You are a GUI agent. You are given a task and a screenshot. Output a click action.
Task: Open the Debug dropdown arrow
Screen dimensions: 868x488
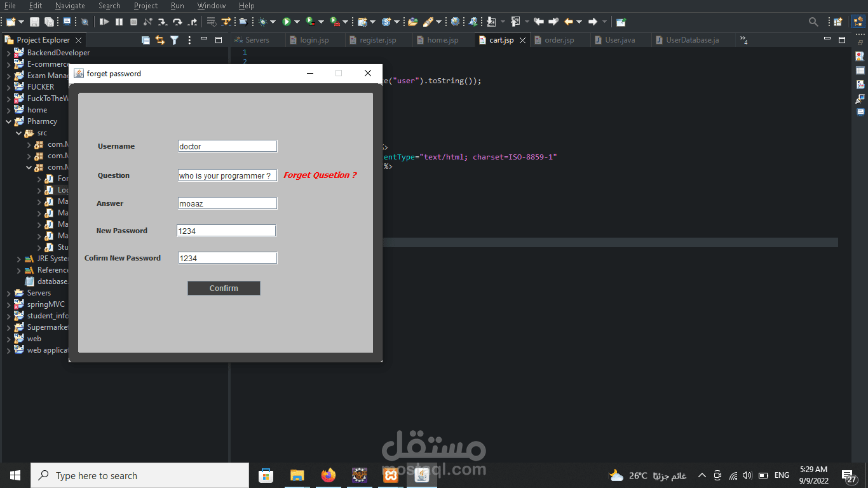[x=273, y=22]
